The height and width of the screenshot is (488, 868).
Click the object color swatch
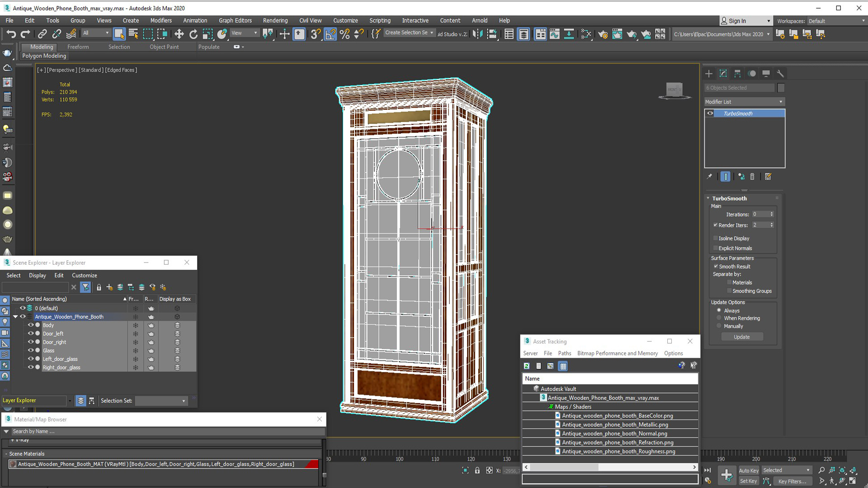point(781,88)
